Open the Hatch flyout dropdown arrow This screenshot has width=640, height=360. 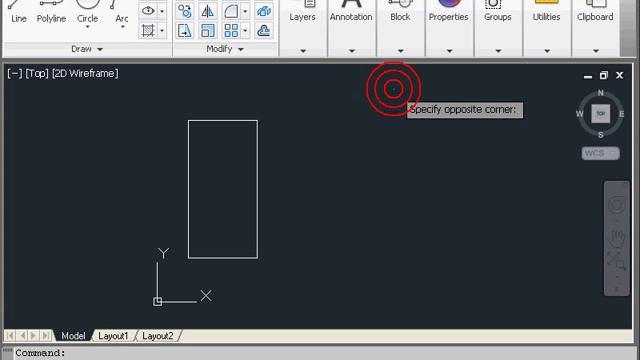(x=162, y=31)
